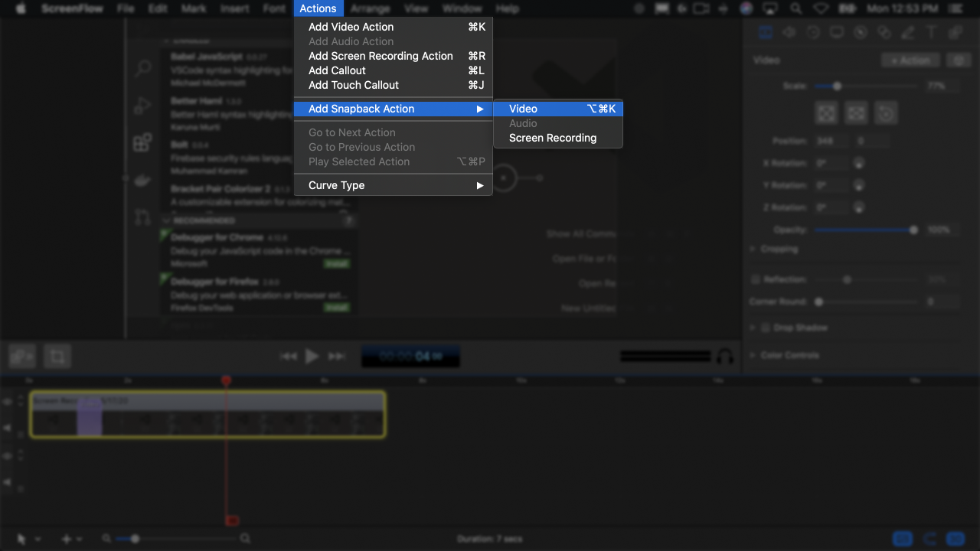980x551 pixels.
Task: Click the Z Rotation dial knob
Action: click(x=859, y=207)
